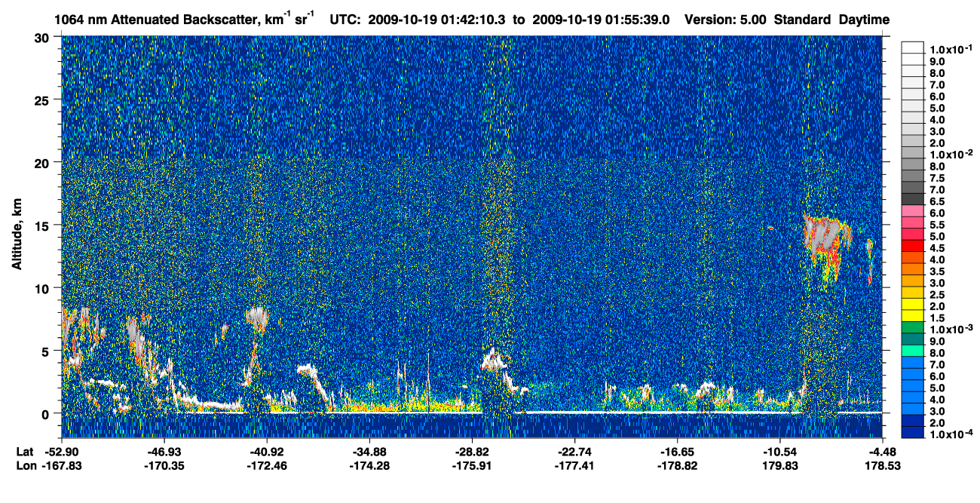The width and height of the screenshot is (980, 503).
Task: Click the longitude value -177.41
Action: [x=574, y=465]
